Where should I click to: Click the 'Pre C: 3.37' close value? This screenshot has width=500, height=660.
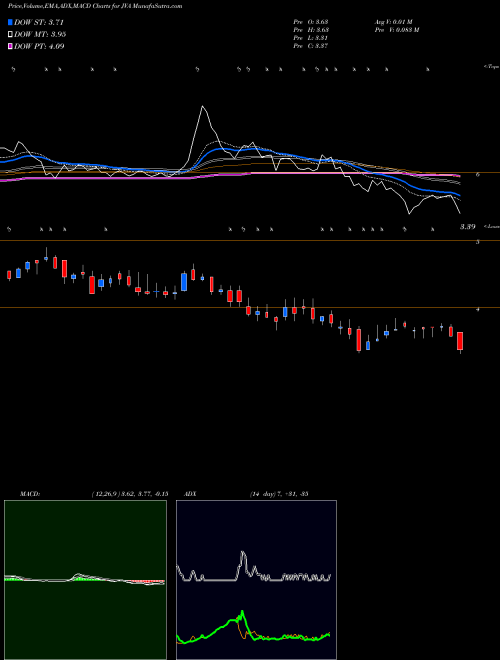coord(311,46)
